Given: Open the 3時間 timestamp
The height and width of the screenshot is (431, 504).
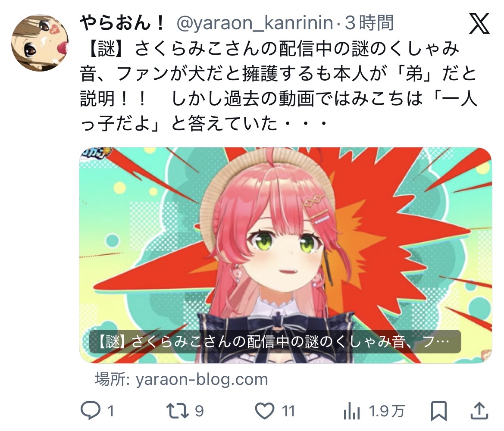Looking at the screenshot, I should 369,23.
